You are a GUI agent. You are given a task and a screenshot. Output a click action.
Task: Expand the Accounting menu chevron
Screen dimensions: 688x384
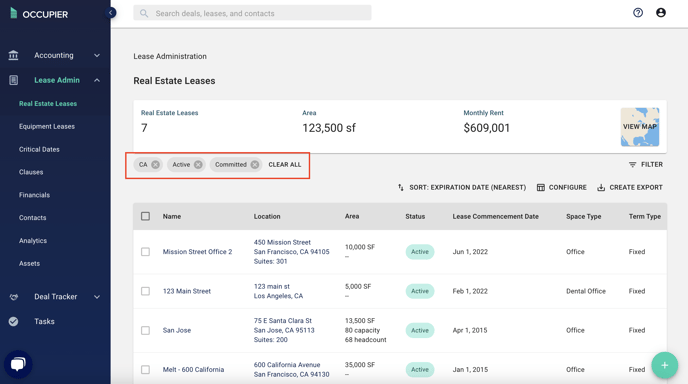coord(97,55)
